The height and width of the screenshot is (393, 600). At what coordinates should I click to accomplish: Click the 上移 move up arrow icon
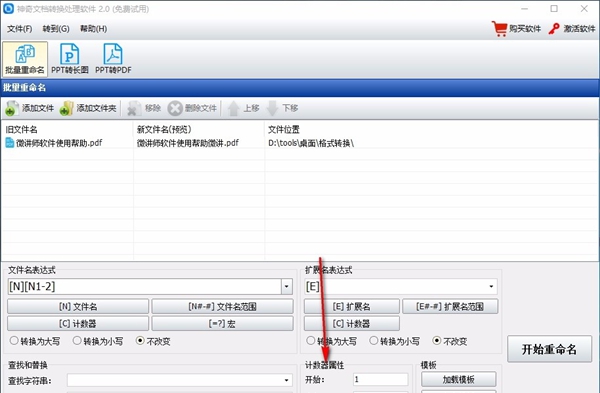[x=233, y=108]
